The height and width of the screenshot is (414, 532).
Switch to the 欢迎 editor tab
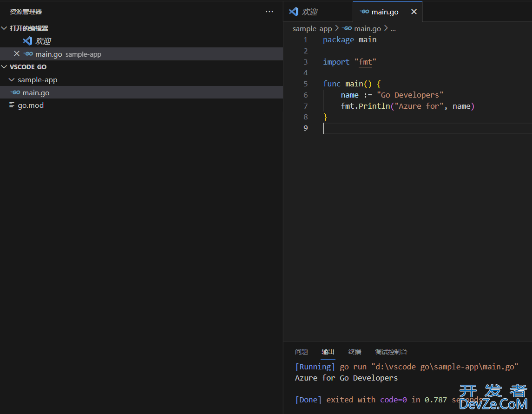coord(318,12)
